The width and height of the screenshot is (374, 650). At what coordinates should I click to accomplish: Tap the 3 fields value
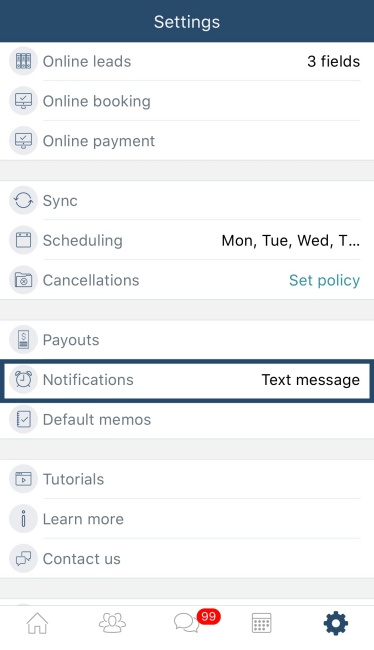pyautogui.click(x=333, y=61)
